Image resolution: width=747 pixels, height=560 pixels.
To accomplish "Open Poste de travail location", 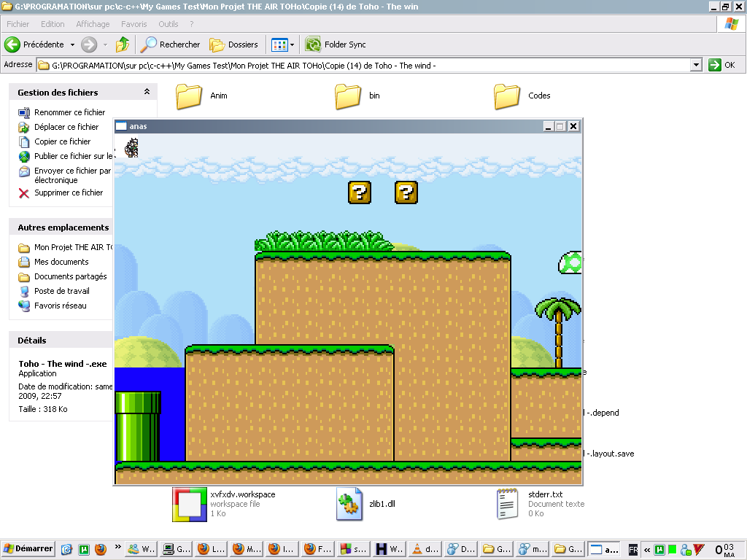I will (x=62, y=291).
